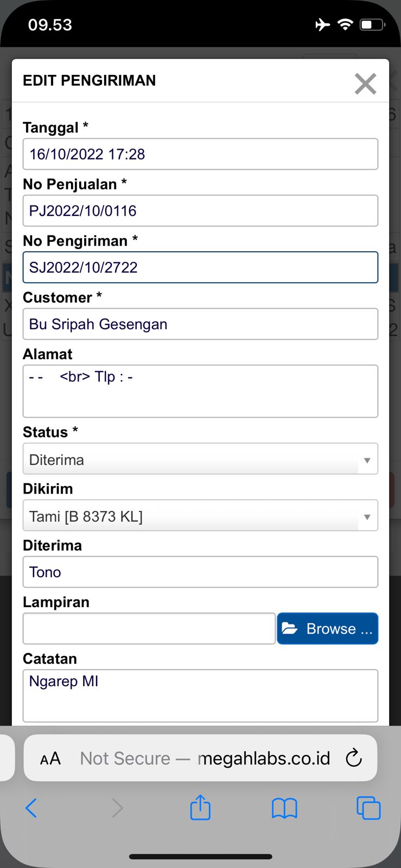401x868 pixels.
Task: Select the Customer field Bu Sripah Gesengan
Action: point(200,324)
